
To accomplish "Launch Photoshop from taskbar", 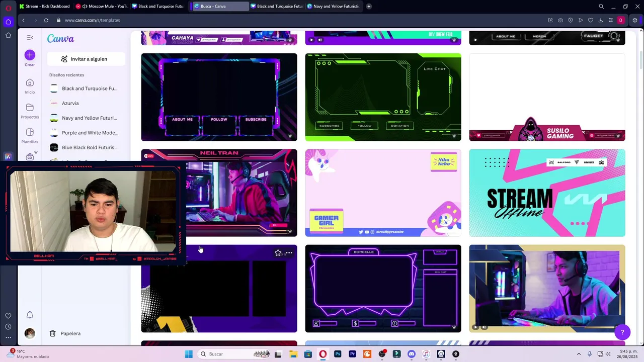I will click(x=338, y=354).
